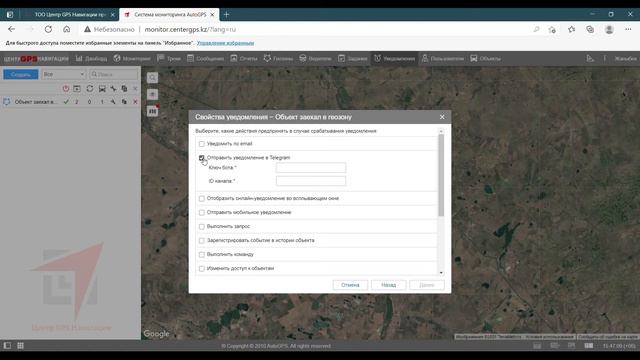Check 'Выполнить команду'
This screenshot has width=640, height=360.
coord(202,254)
